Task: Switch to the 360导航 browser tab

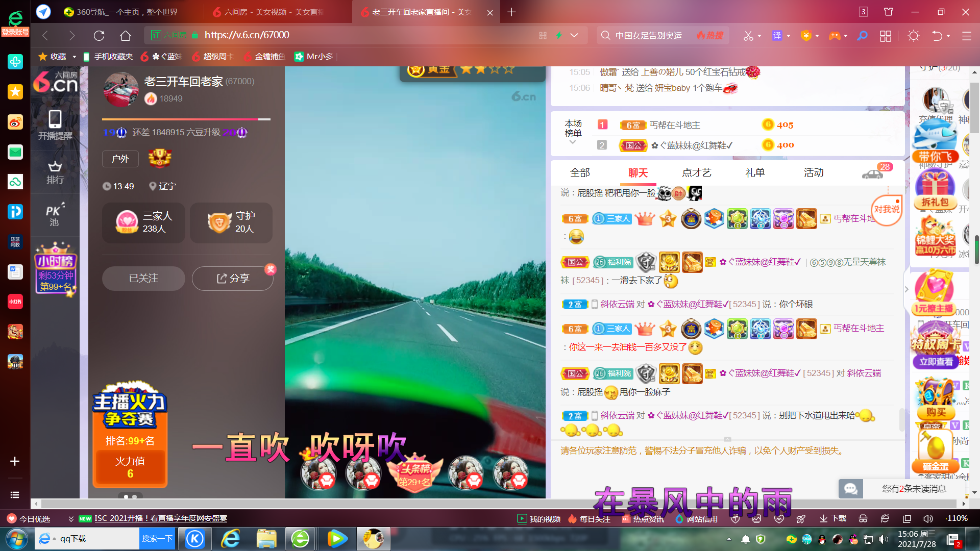Action: (x=121, y=12)
